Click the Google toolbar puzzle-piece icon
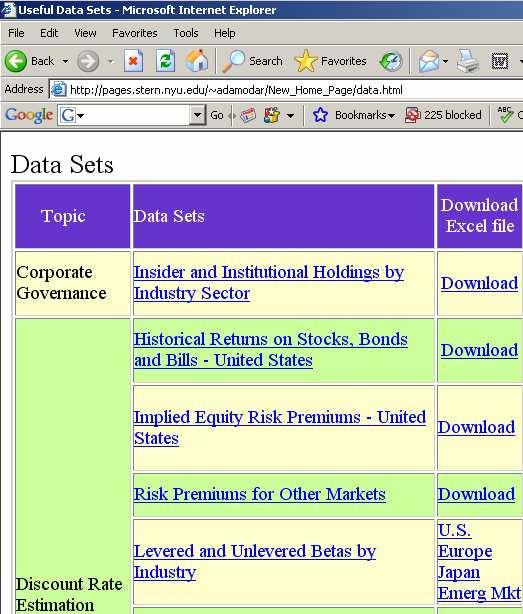The width and height of the screenshot is (523, 614). 272,115
